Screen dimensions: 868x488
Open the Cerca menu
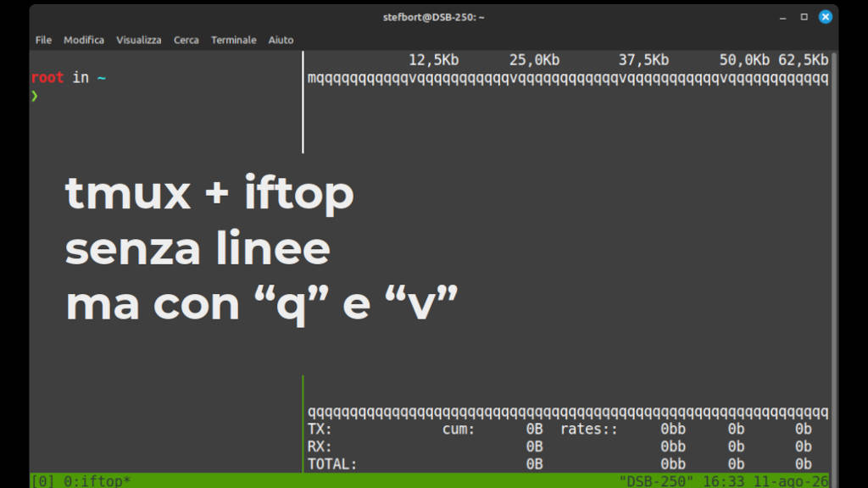tap(186, 40)
